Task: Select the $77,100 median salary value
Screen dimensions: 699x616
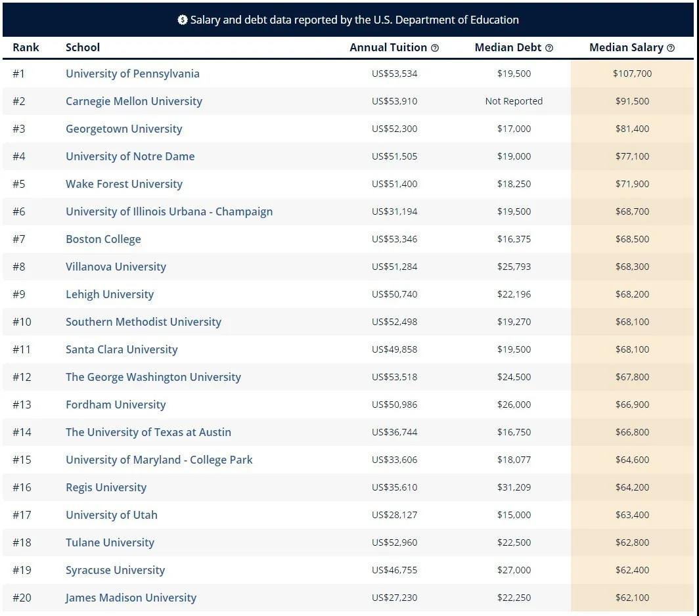Action: (x=632, y=156)
